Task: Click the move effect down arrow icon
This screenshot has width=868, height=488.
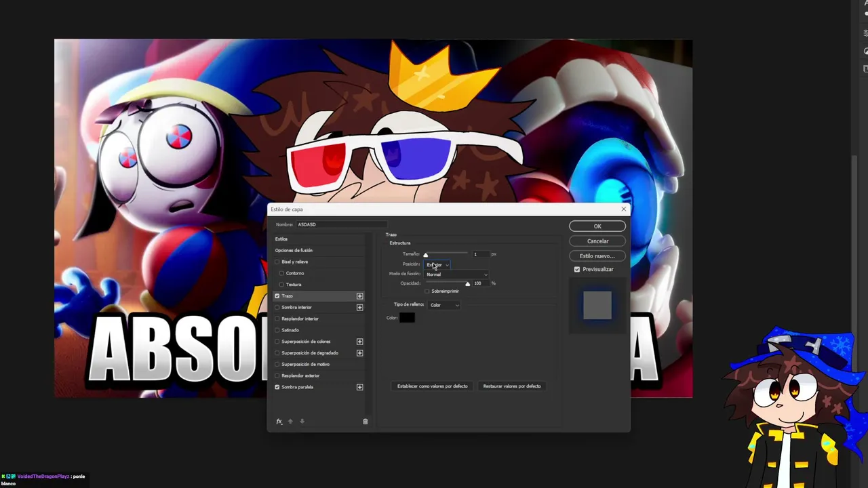Action: 302,422
